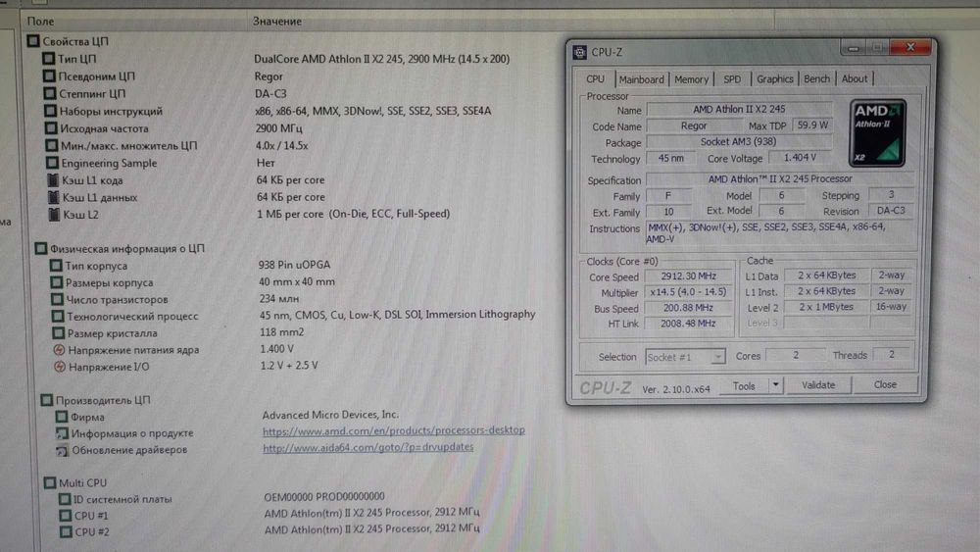Select the Multiplier value x14.5
Image resolution: width=980 pixels, height=552 pixels.
tap(688, 292)
